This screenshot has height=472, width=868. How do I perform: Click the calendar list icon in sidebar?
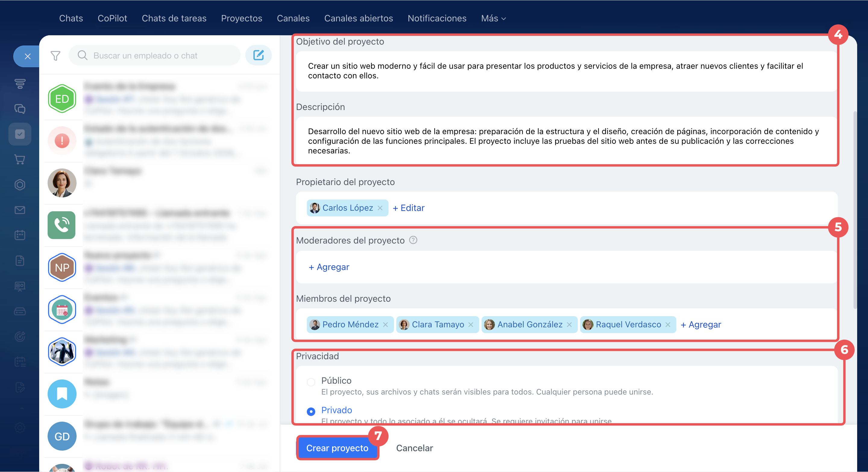(20, 362)
